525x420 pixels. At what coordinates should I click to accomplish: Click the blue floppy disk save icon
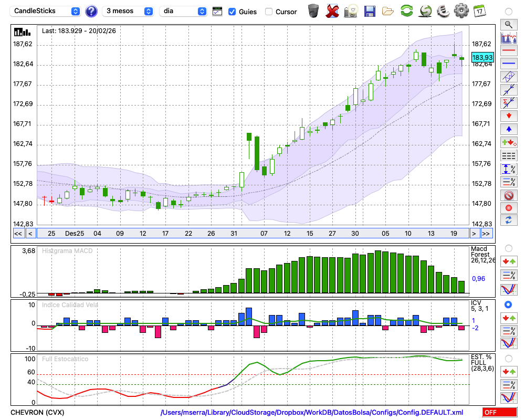pyautogui.click(x=370, y=10)
